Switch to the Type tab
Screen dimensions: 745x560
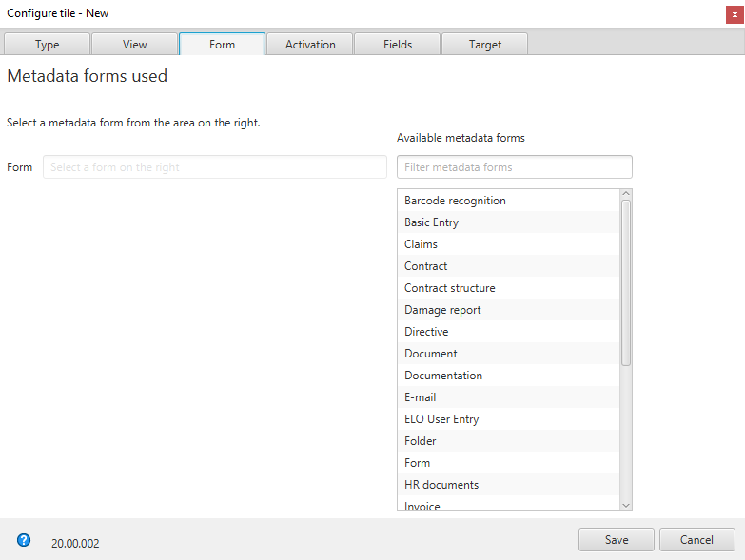(48, 45)
